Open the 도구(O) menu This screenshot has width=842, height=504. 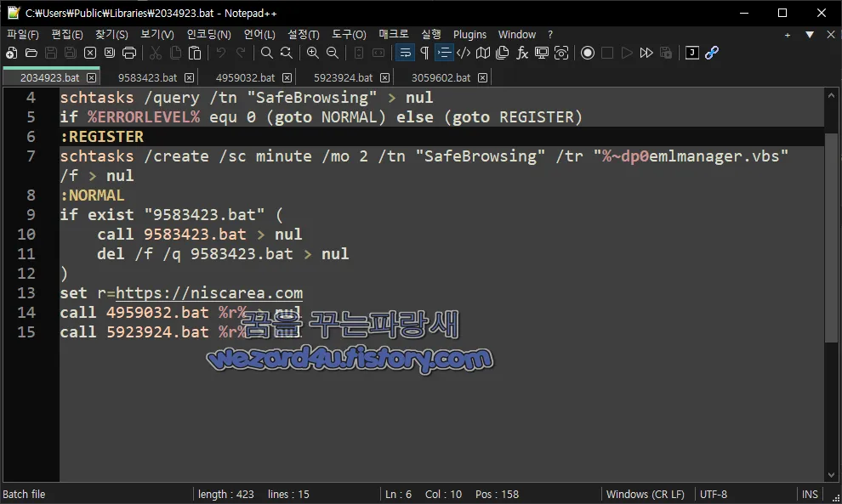click(x=349, y=34)
